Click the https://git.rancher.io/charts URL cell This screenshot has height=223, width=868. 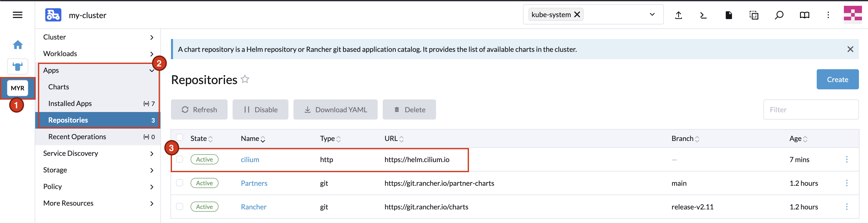[426, 207]
